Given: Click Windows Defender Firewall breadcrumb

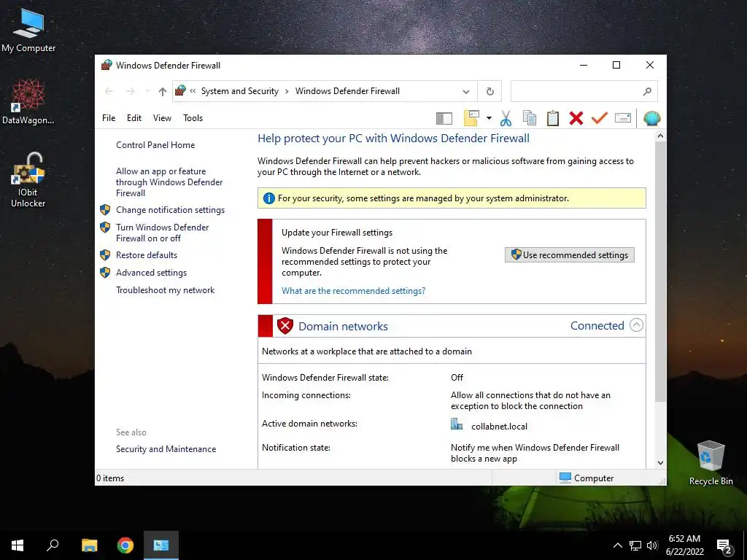Looking at the screenshot, I should tap(347, 91).
